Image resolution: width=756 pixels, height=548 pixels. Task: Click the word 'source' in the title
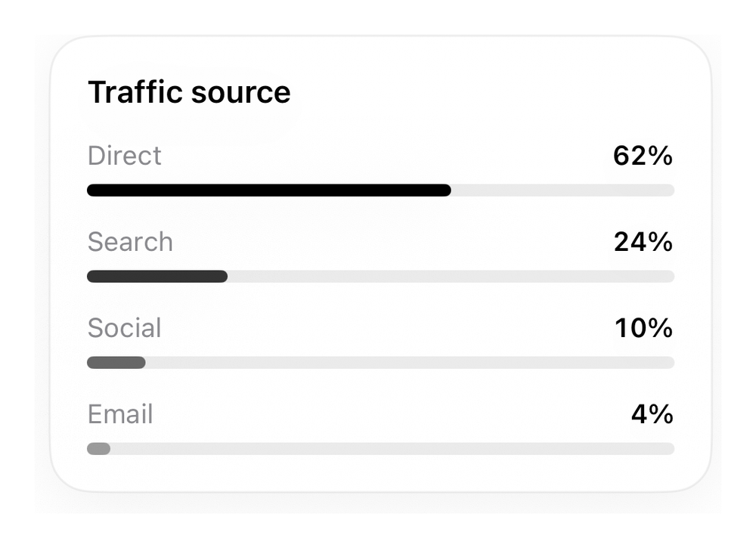(241, 94)
